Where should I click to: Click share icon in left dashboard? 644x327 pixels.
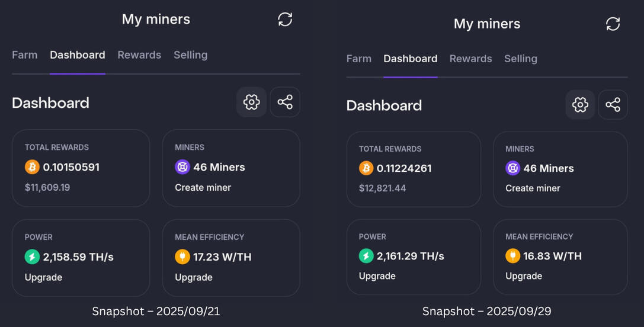click(x=285, y=102)
